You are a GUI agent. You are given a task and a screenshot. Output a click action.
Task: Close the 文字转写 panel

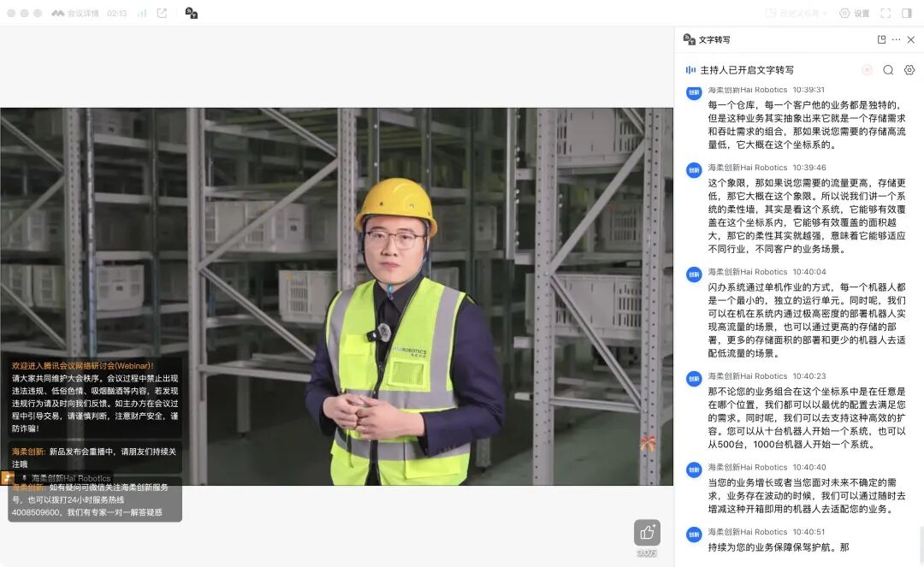point(911,39)
